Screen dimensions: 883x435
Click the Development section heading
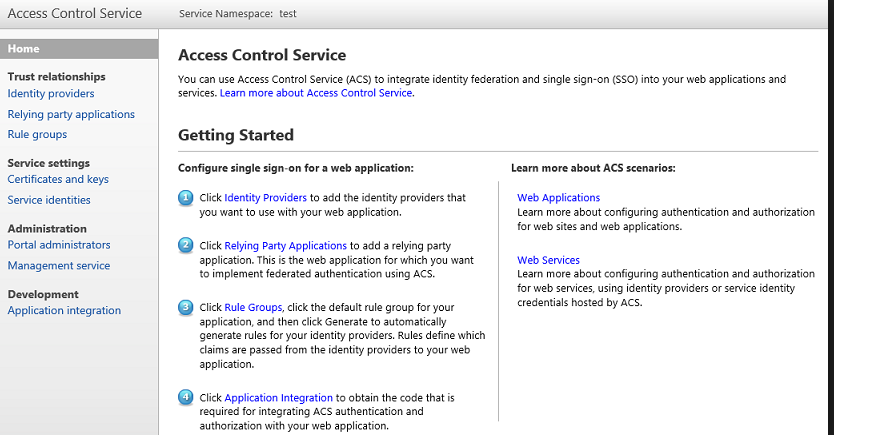(x=43, y=294)
